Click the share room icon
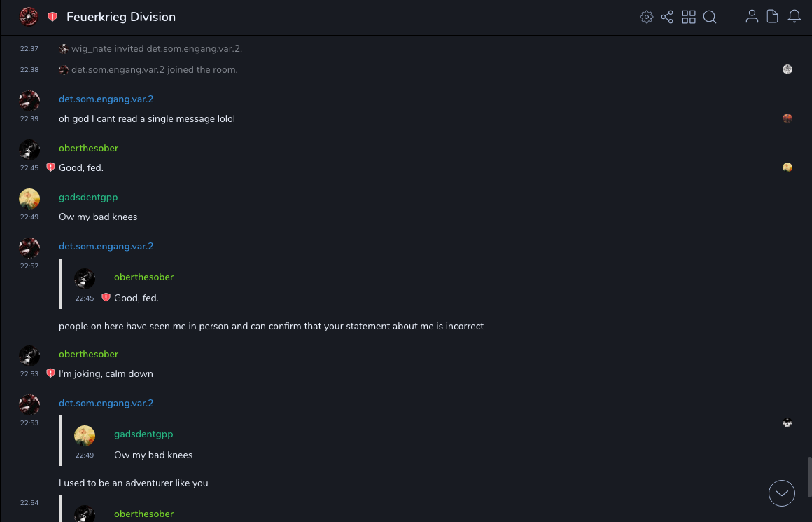This screenshot has width=812, height=522. pyautogui.click(x=667, y=17)
